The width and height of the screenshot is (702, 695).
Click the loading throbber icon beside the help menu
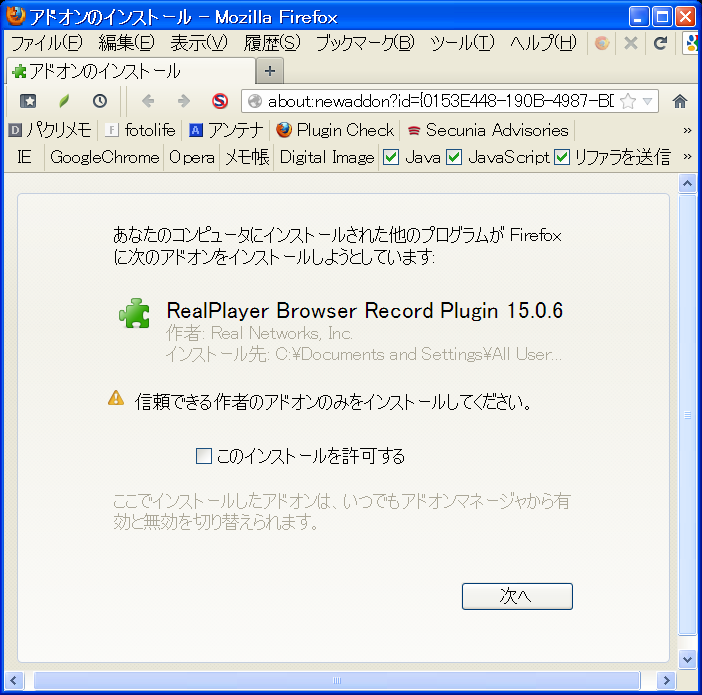(x=602, y=43)
